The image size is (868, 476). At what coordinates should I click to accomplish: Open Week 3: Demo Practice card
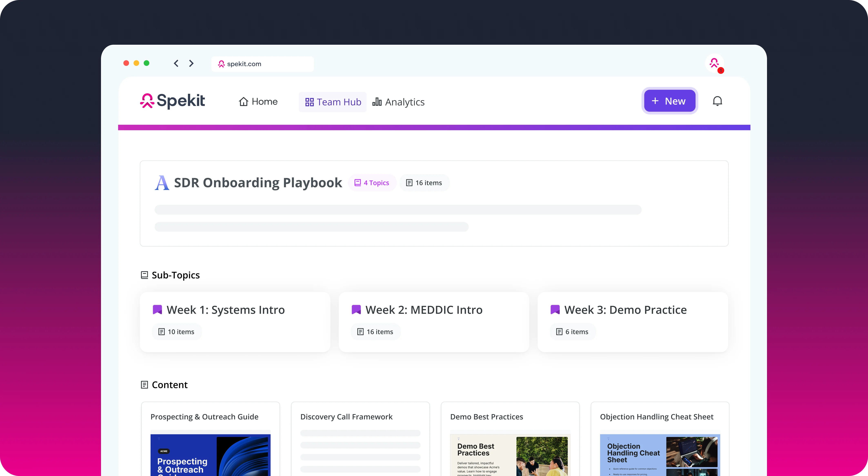[633, 322]
